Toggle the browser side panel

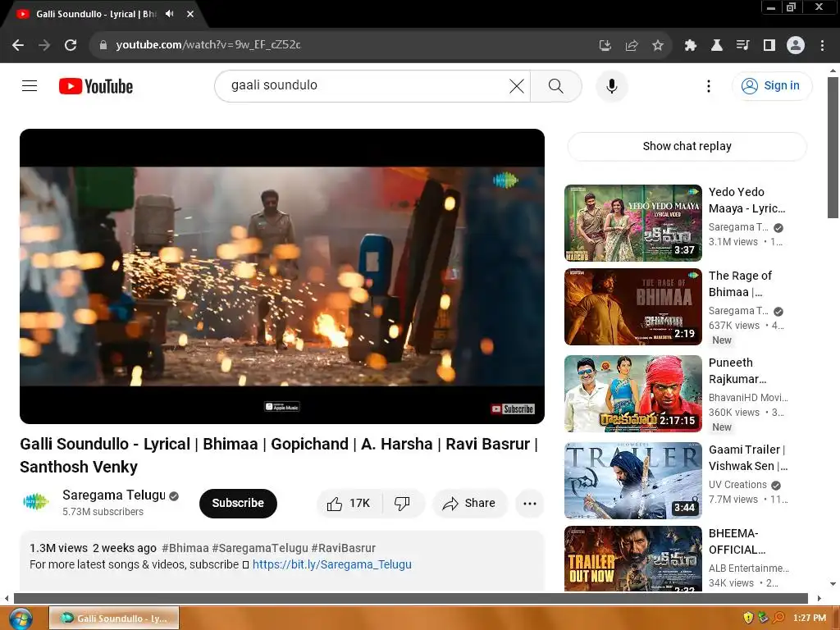pyautogui.click(x=769, y=46)
